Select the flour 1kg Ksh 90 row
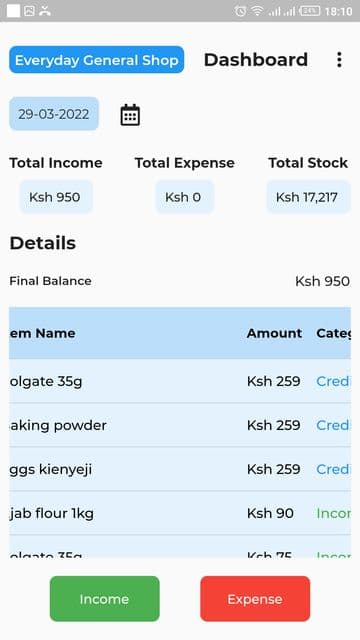The width and height of the screenshot is (360, 640). pos(180,513)
